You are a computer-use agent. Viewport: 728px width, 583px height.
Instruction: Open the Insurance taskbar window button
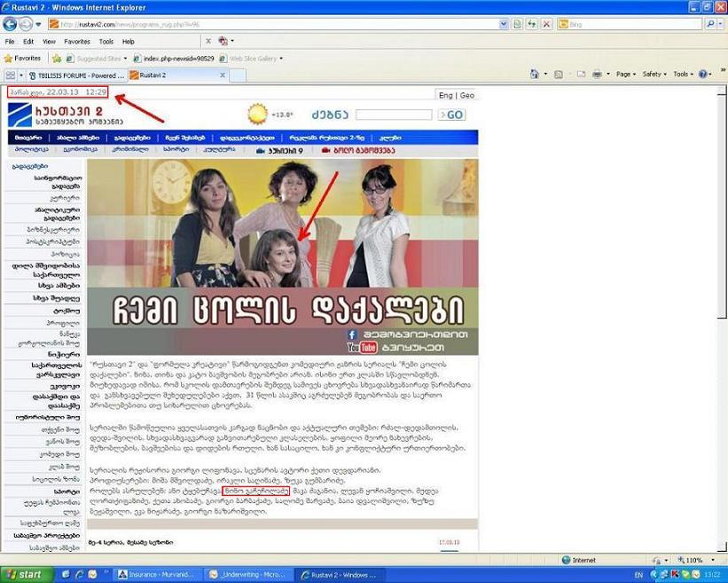click(155, 575)
